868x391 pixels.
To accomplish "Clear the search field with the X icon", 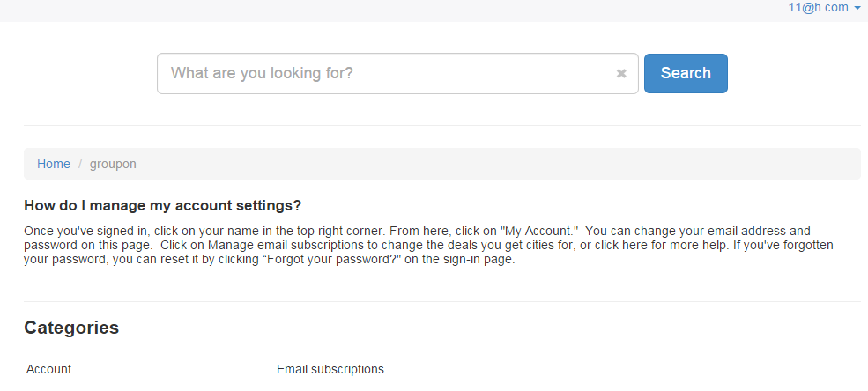I will pyautogui.click(x=621, y=74).
